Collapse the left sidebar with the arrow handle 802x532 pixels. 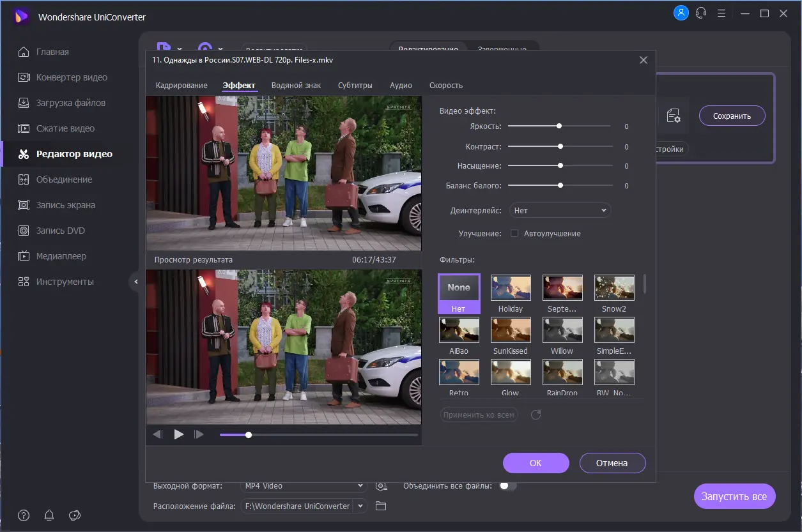135,282
